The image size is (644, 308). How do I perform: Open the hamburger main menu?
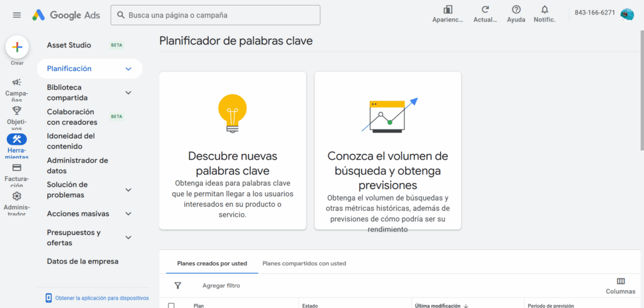tap(17, 15)
